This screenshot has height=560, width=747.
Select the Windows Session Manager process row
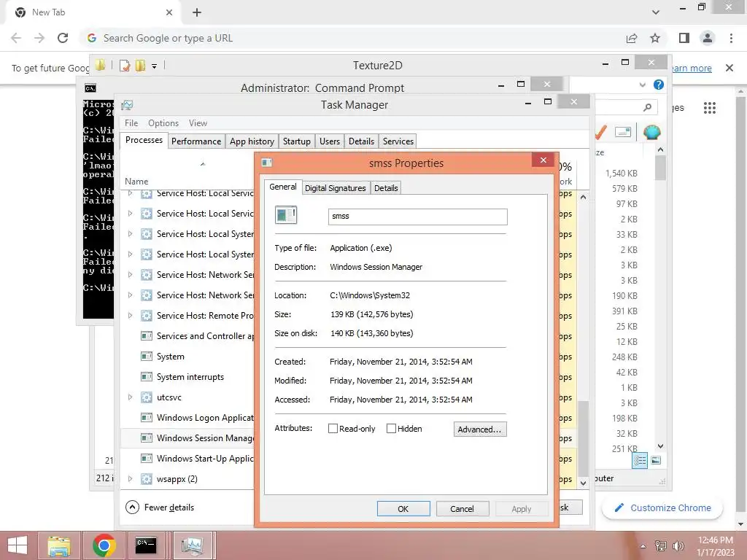click(x=187, y=438)
